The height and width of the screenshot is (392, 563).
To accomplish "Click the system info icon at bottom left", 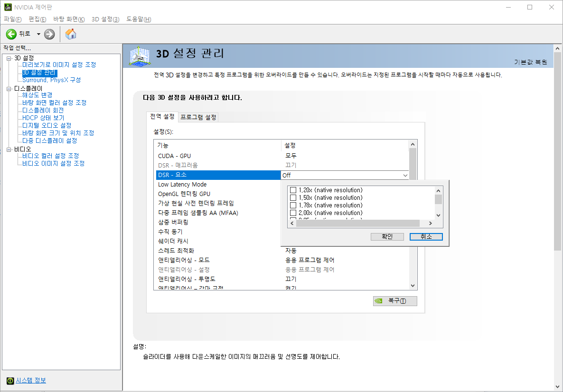I will coord(10,381).
